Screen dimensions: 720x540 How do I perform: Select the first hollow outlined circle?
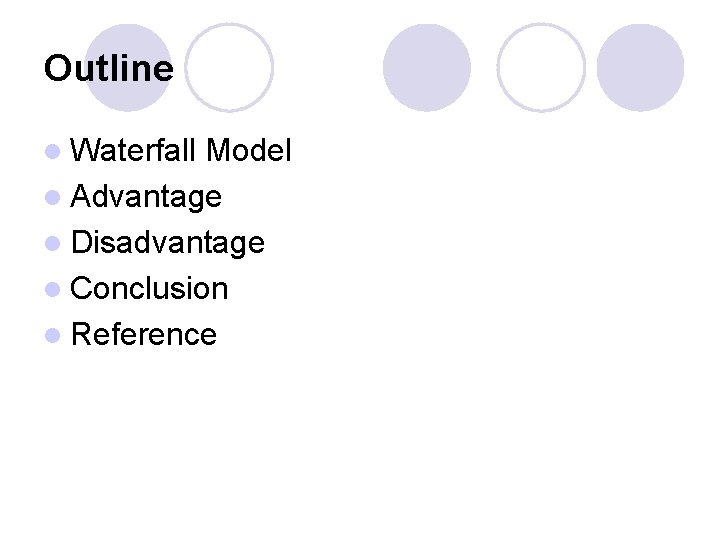tap(229, 67)
